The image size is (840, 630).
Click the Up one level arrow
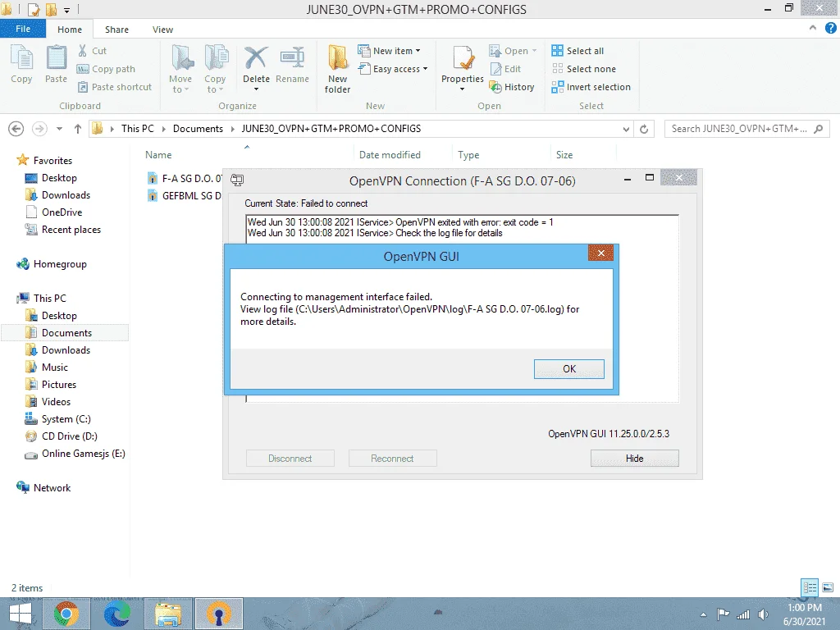click(78, 129)
